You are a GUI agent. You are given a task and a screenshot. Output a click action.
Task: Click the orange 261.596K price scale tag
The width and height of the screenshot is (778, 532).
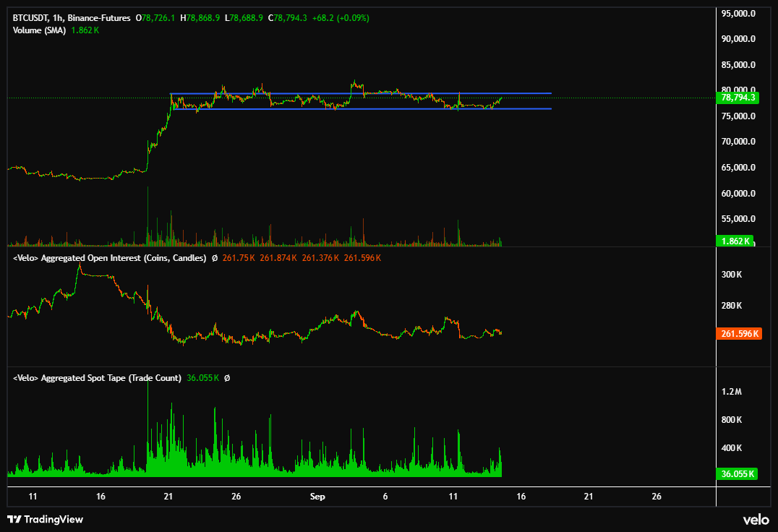[x=739, y=334]
